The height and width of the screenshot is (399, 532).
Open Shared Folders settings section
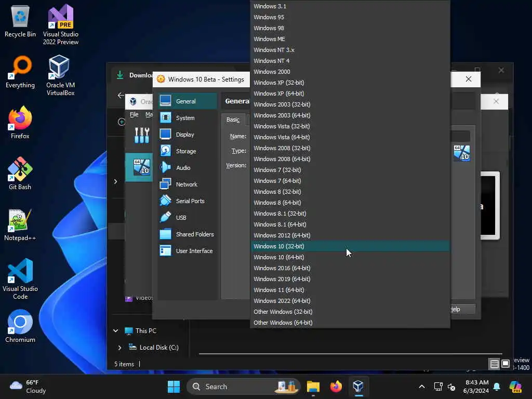coord(187,234)
